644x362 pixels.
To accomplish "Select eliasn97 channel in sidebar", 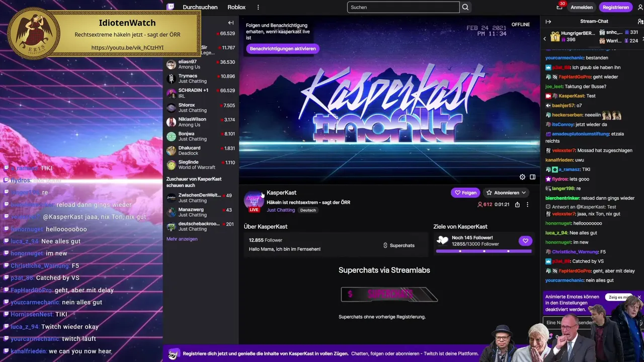I will click(x=201, y=64).
